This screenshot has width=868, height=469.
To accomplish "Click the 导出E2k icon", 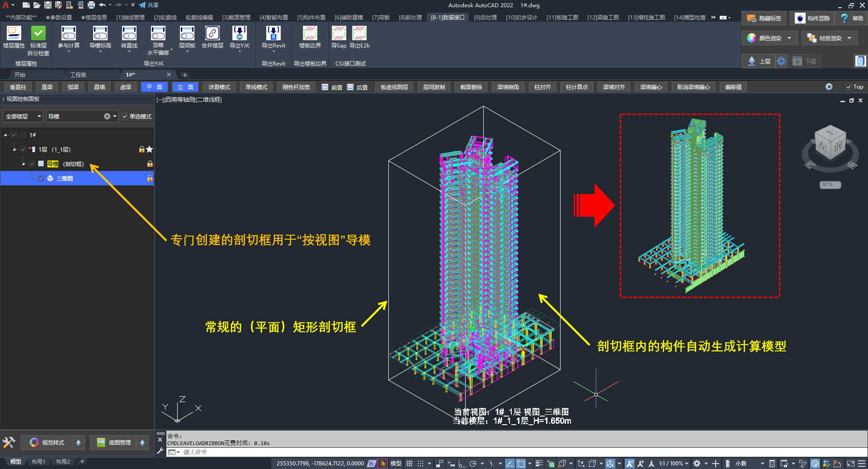I will pos(359,34).
